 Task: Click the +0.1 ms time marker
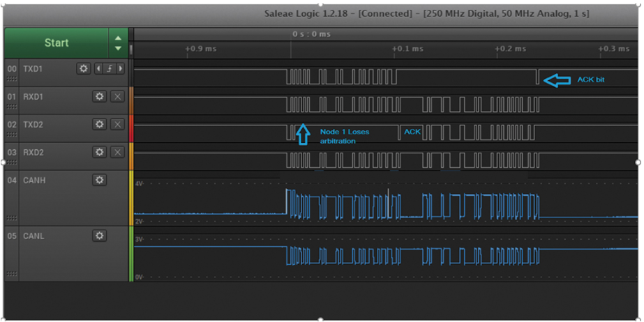pos(407,49)
